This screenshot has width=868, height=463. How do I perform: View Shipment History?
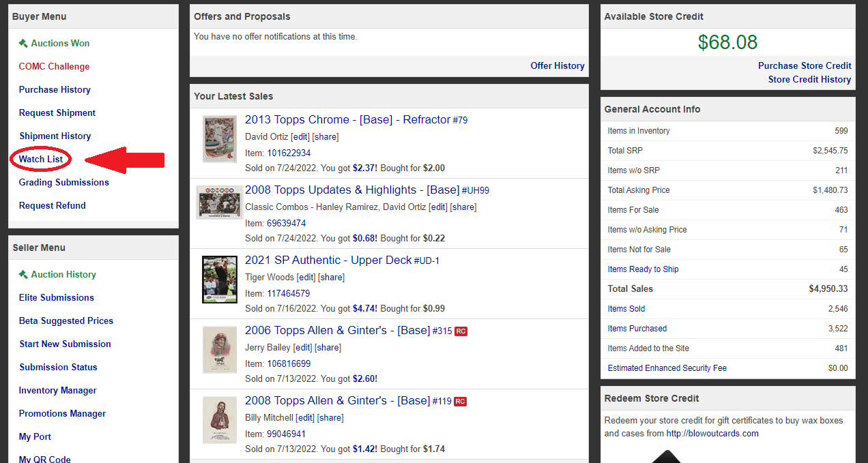pos(55,136)
